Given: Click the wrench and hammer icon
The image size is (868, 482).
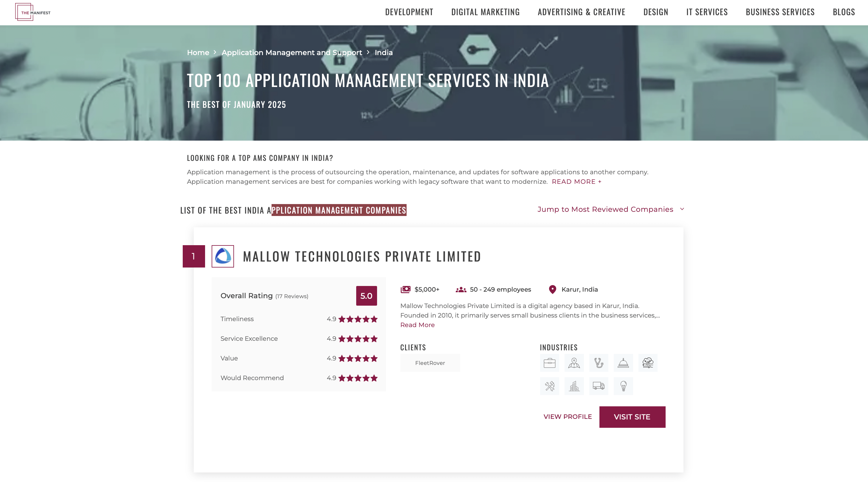Looking at the screenshot, I should click(549, 386).
